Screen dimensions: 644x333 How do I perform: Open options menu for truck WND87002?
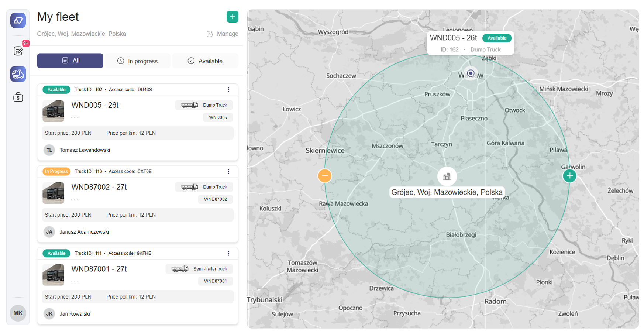tap(228, 172)
